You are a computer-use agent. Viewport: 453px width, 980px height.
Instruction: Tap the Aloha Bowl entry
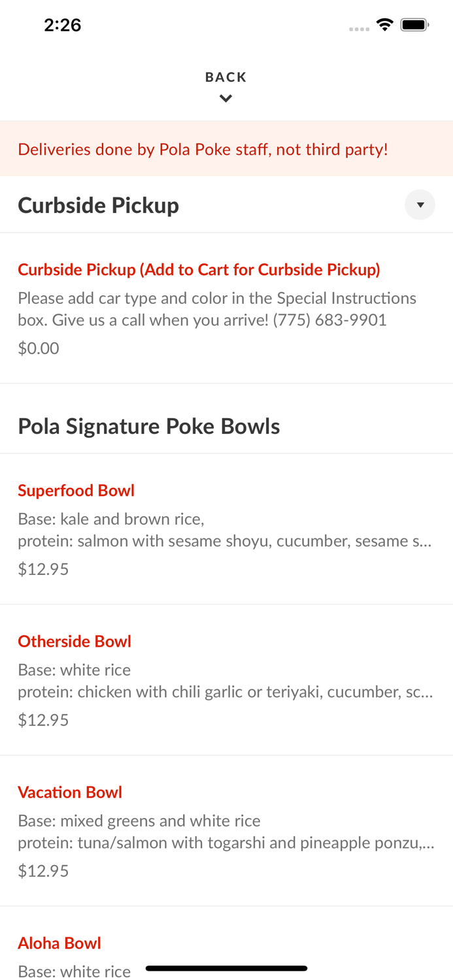click(x=59, y=943)
